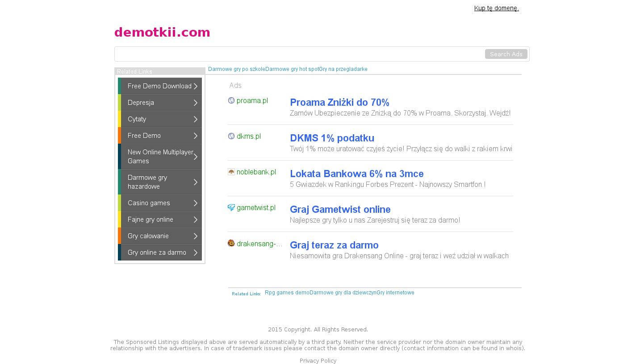This screenshot has width=636, height=364.
Task: Click the arrow beside Free Demo
Action: coord(196,136)
